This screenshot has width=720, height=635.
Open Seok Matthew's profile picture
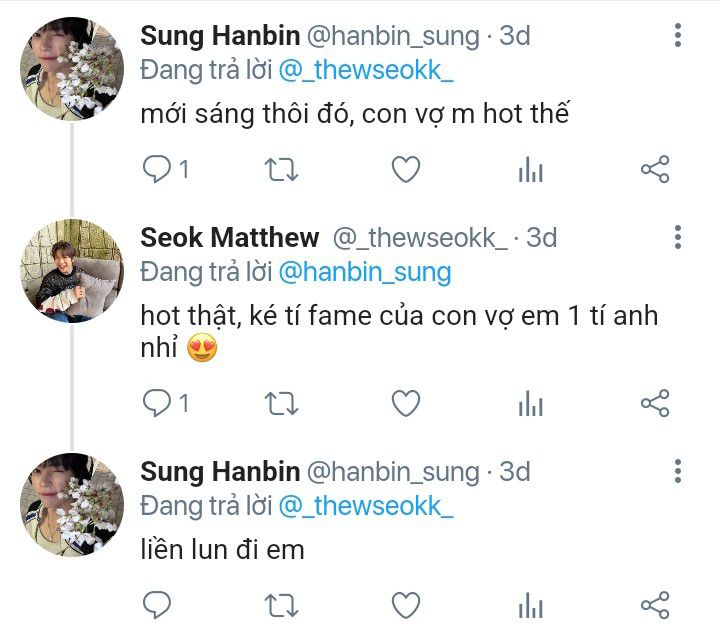pyautogui.click(x=72, y=270)
